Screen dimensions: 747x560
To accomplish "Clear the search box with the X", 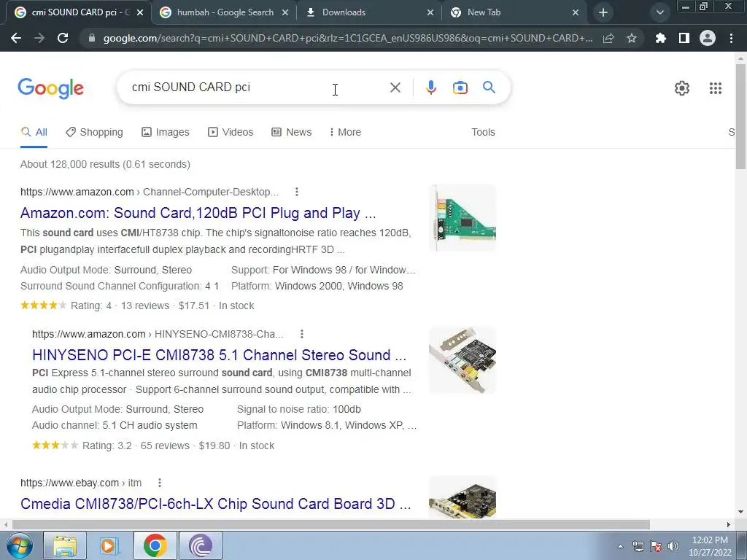I will pyautogui.click(x=395, y=87).
